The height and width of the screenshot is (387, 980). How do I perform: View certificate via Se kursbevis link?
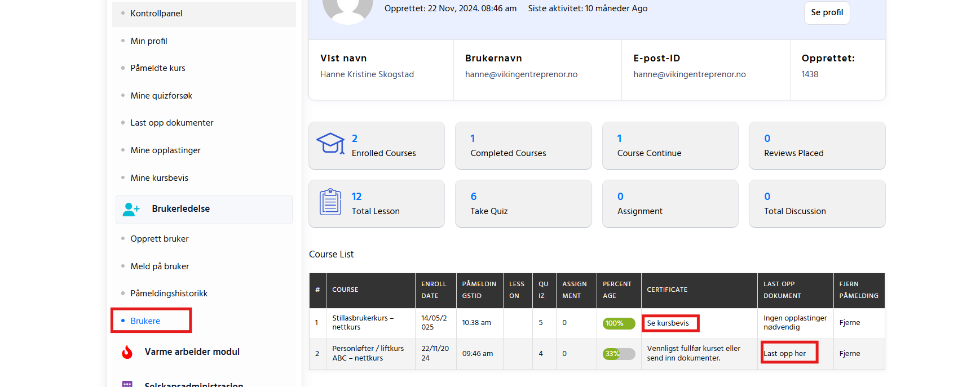click(x=668, y=323)
